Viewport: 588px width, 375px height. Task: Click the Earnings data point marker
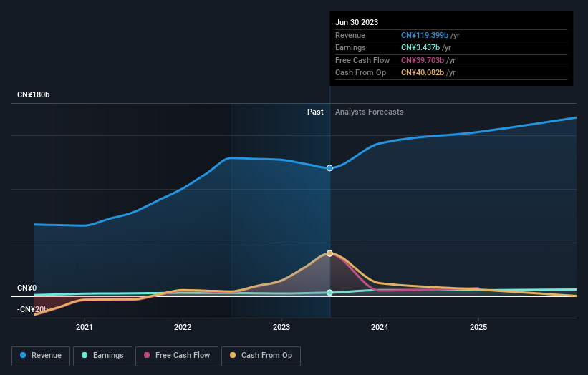[329, 293]
